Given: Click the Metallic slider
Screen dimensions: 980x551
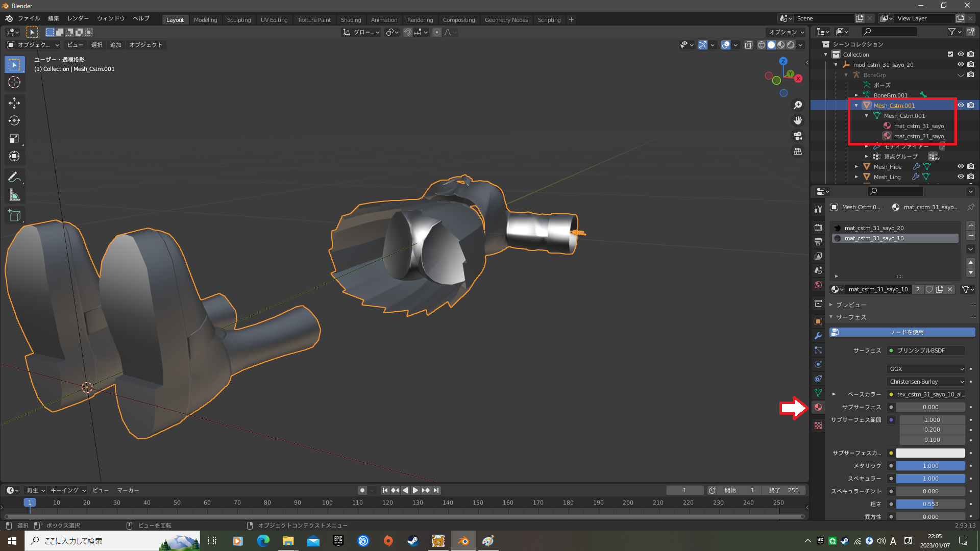Looking at the screenshot, I should tap(930, 466).
